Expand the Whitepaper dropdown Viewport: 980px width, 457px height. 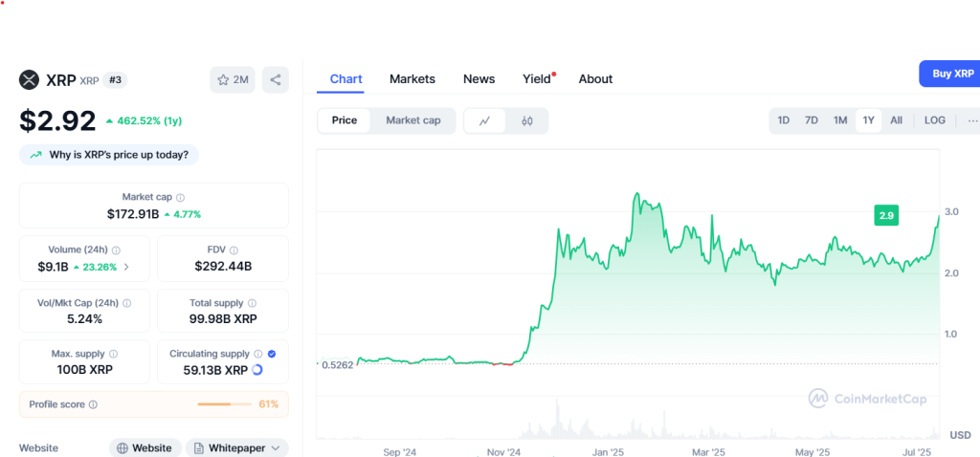point(237,448)
